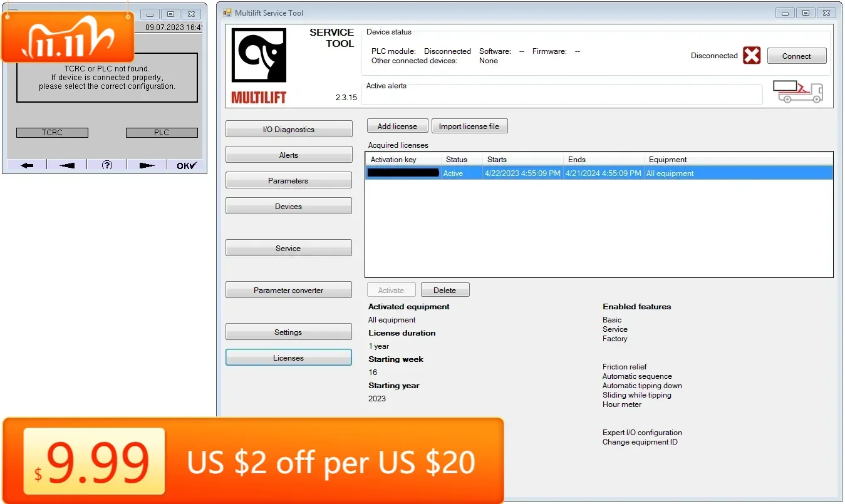This screenshot has width=845, height=504.
Task: Confirm with the OK checkmark icon
Action: coord(186,165)
